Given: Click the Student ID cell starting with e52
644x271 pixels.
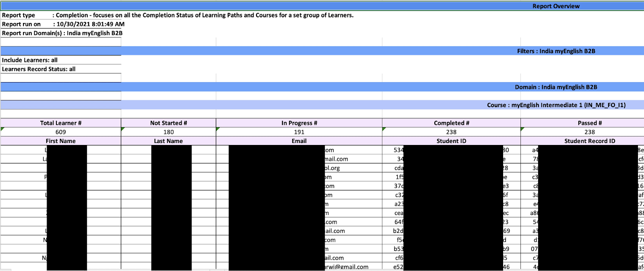Looking at the screenshot, I should pyautogui.click(x=451, y=267).
